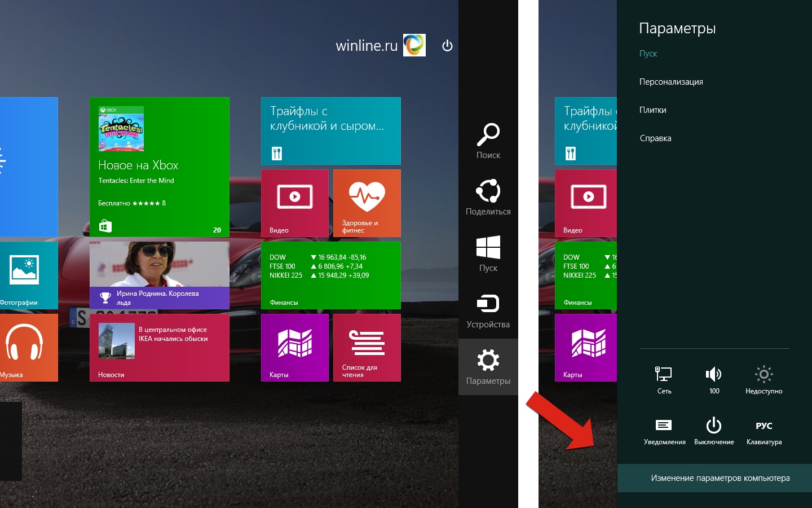Open the Finance tile in the right-hand screenshot
The image size is (812, 508).
tap(586, 275)
